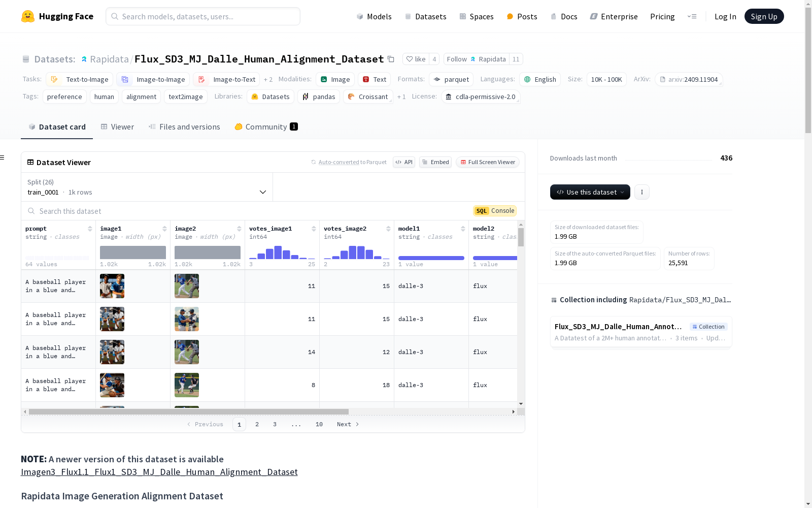This screenshot has width=812, height=508.
Task: Filter by Image-to-Text task tag
Action: (x=226, y=79)
